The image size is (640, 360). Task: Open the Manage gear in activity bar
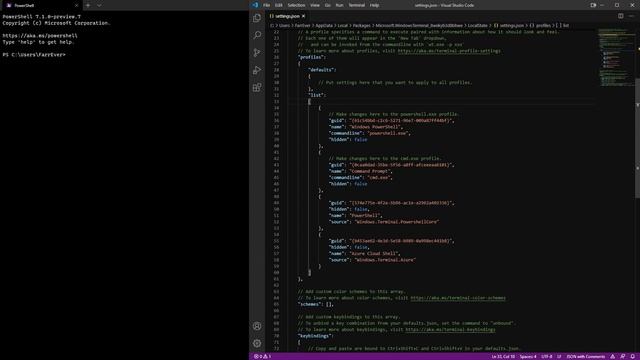(257, 344)
